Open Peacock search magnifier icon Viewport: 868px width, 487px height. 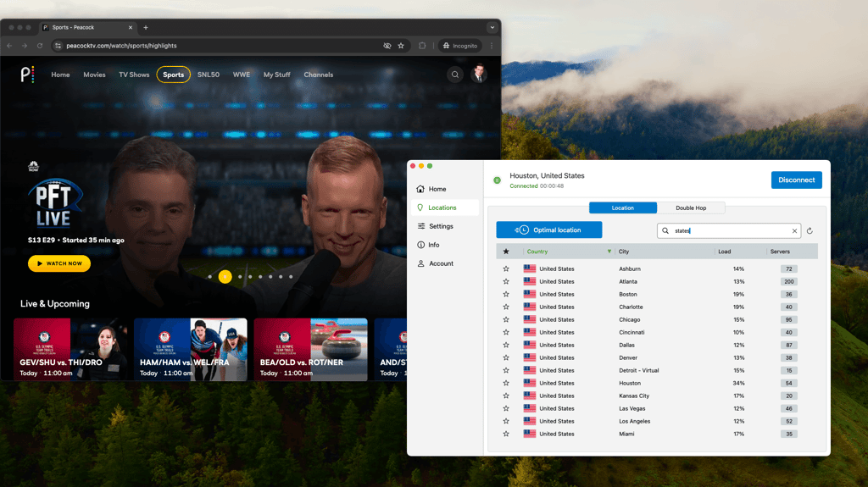[x=455, y=75]
